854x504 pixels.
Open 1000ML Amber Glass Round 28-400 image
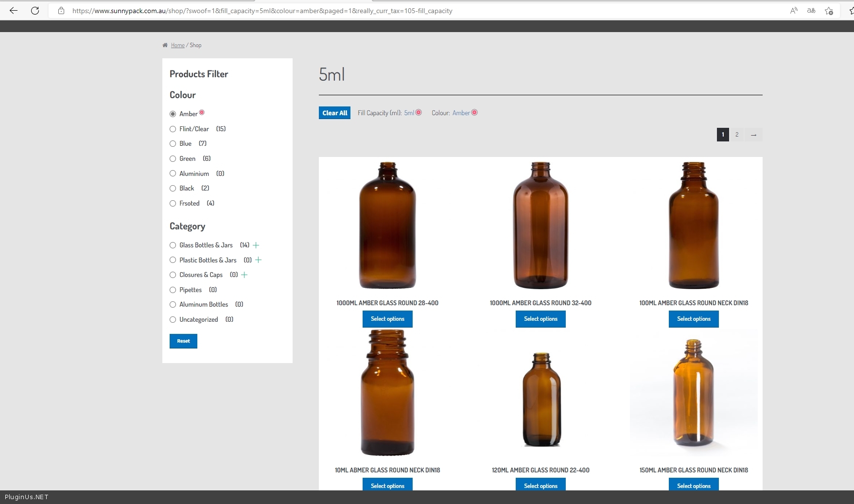click(387, 226)
